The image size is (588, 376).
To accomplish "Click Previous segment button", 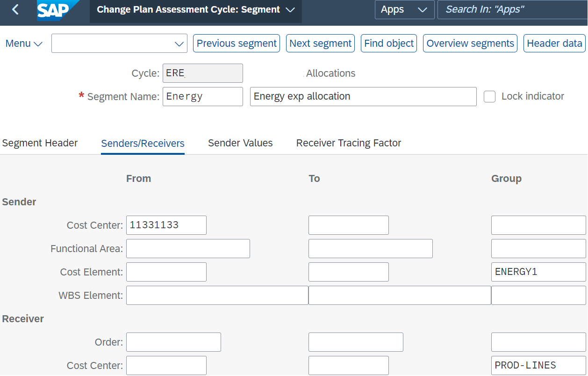I will click(237, 43).
